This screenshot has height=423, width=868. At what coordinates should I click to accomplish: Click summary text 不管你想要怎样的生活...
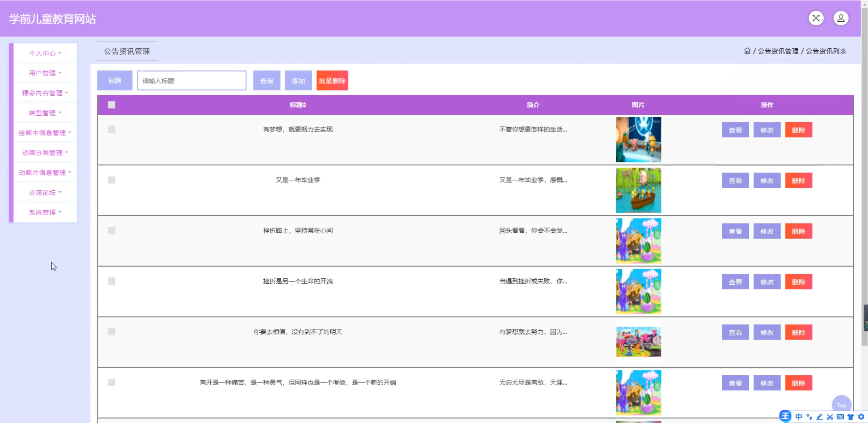[x=533, y=129]
